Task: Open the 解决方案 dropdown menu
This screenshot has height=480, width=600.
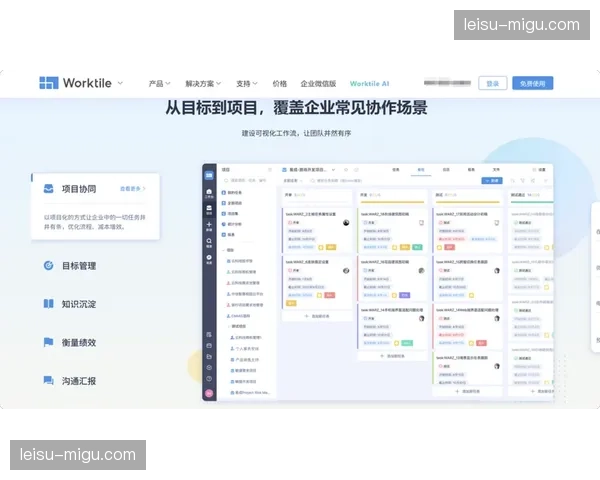Action: point(203,83)
